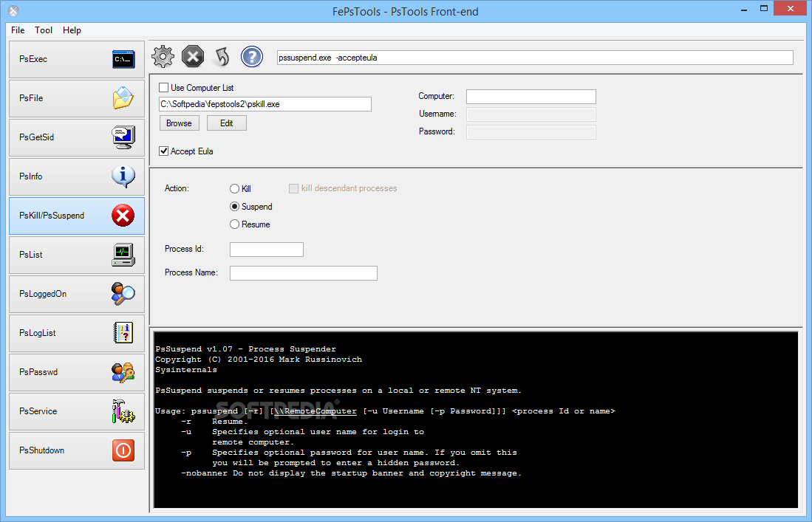Click the Process Id input field
The image size is (812, 522).
click(267, 250)
